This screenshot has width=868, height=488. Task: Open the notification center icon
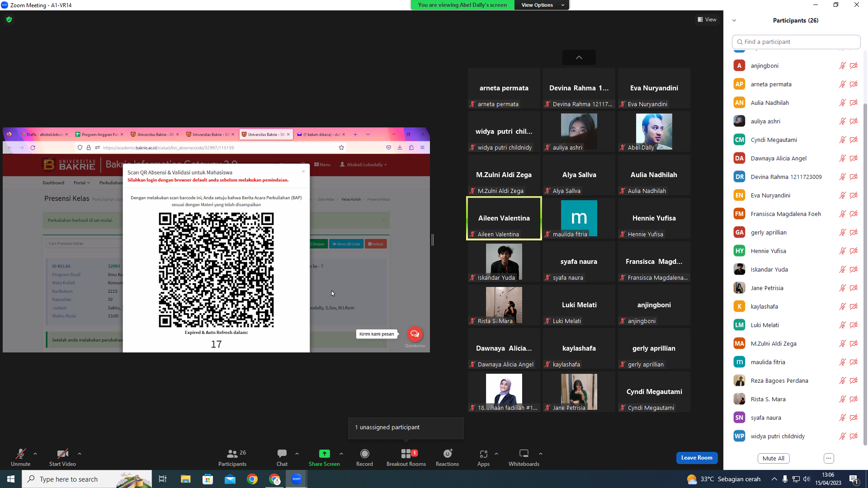point(854,479)
